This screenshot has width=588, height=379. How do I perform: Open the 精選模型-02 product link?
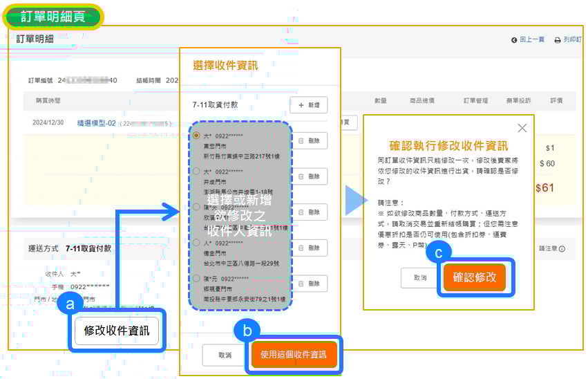(x=95, y=123)
